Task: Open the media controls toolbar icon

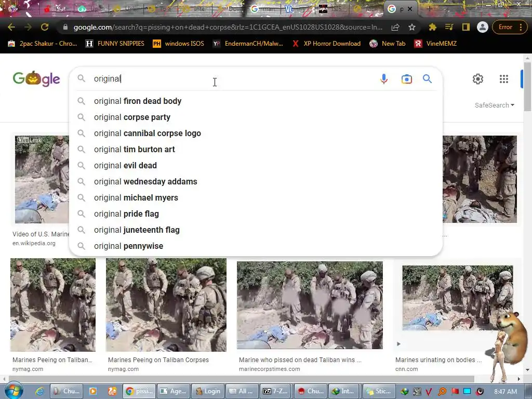Action: click(449, 27)
